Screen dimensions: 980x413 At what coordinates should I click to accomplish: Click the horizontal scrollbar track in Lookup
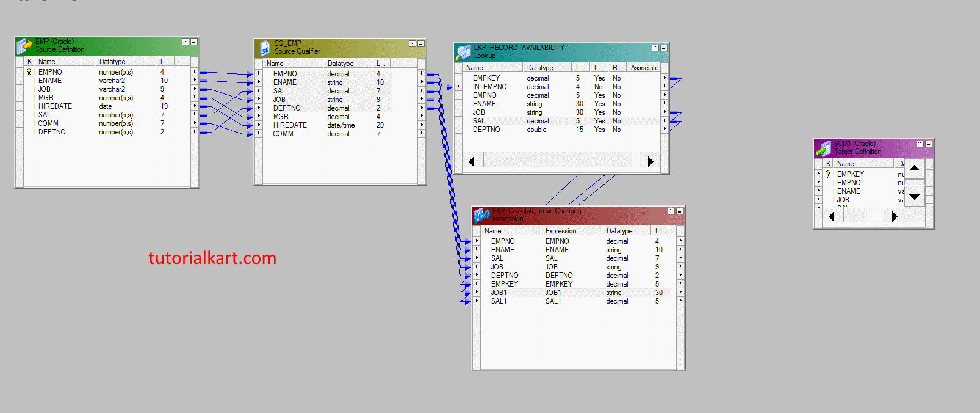click(x=558, y=161)
